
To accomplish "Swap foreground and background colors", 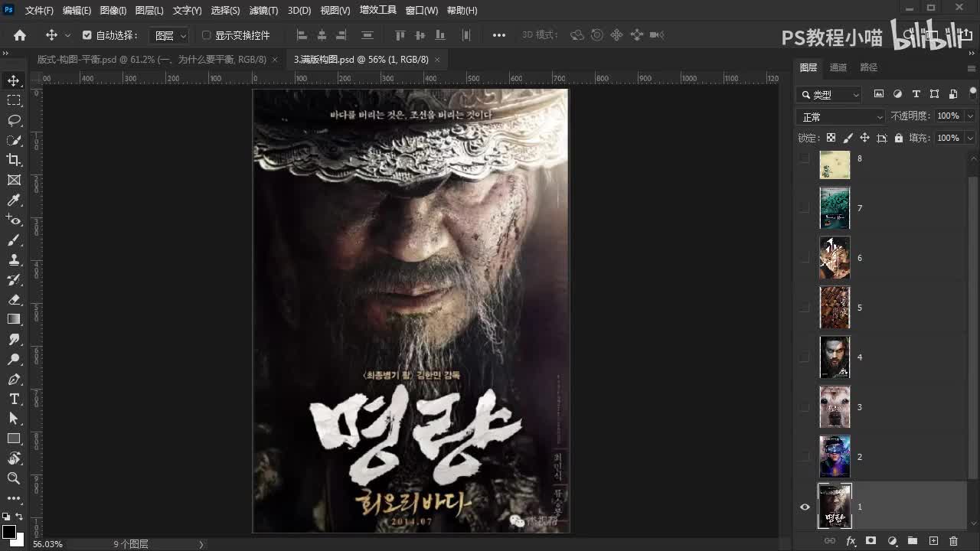I will click(x=20, y=517).
